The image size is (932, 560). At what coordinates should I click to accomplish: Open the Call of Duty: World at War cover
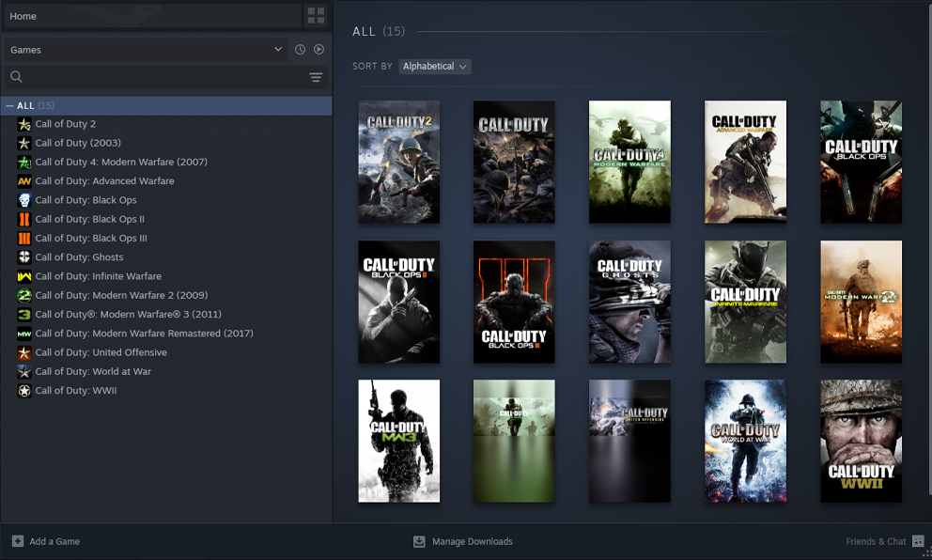(745, 441)
